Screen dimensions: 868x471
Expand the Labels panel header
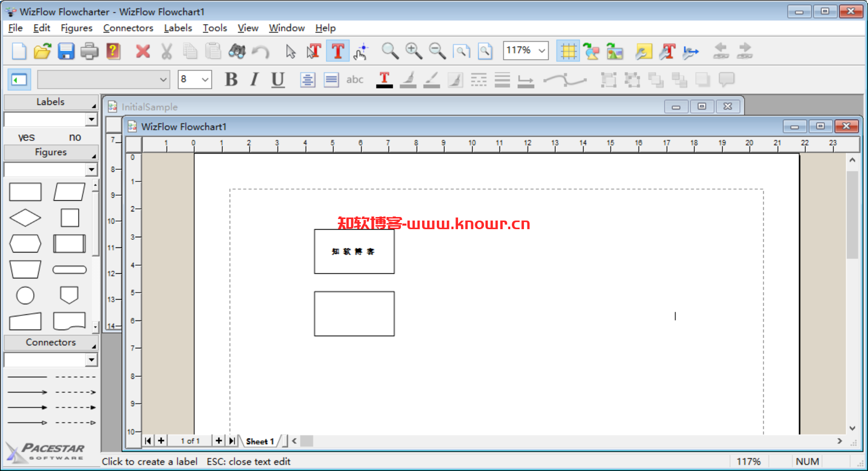(51, 102)
